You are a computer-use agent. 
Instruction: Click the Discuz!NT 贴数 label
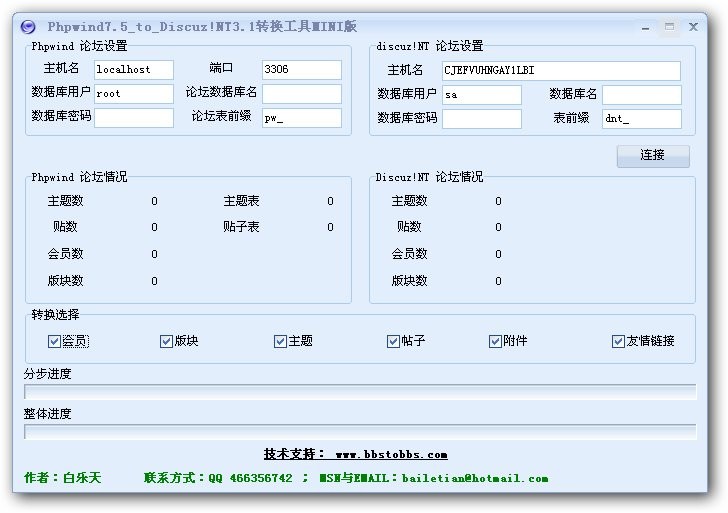click(x=410, y=227)
